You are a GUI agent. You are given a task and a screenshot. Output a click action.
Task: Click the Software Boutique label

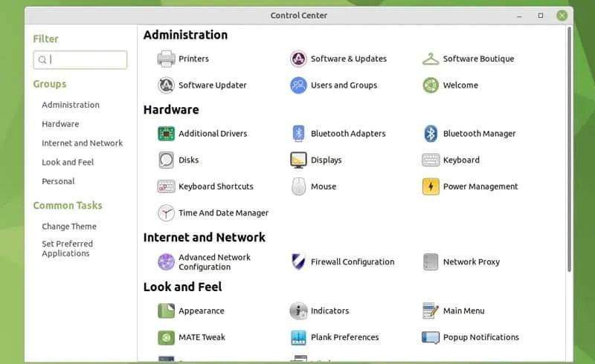(478, 59)
